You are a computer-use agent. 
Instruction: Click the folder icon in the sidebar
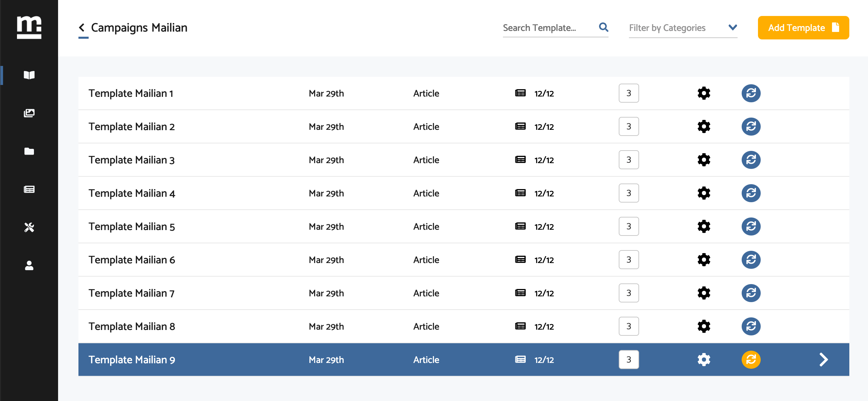tap(29, 151)
